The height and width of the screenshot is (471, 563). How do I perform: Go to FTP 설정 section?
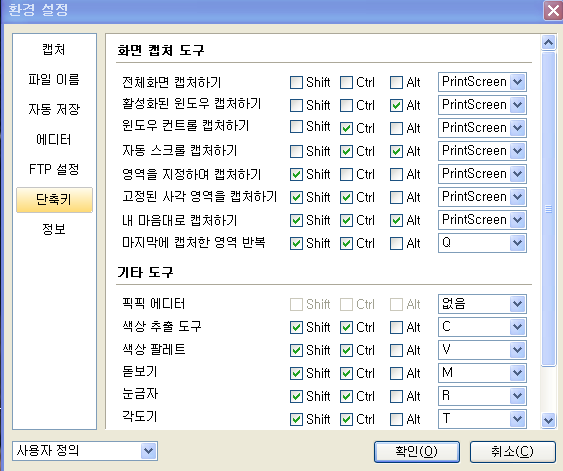click(x=54, y=169)
